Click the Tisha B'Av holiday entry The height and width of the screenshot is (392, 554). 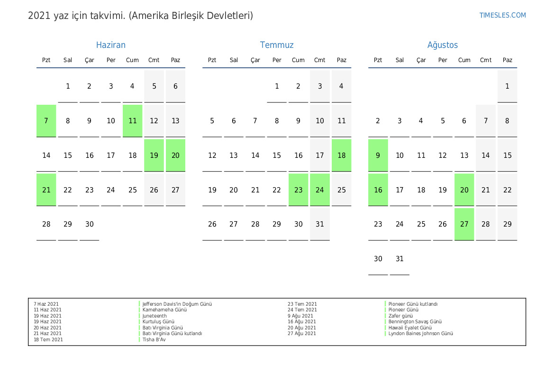pyautogui.click(x=154, y=339)
